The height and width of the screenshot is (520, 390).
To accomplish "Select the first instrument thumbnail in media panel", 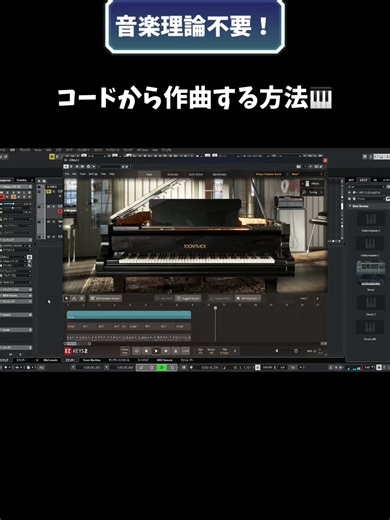I will tap(371, 219).
